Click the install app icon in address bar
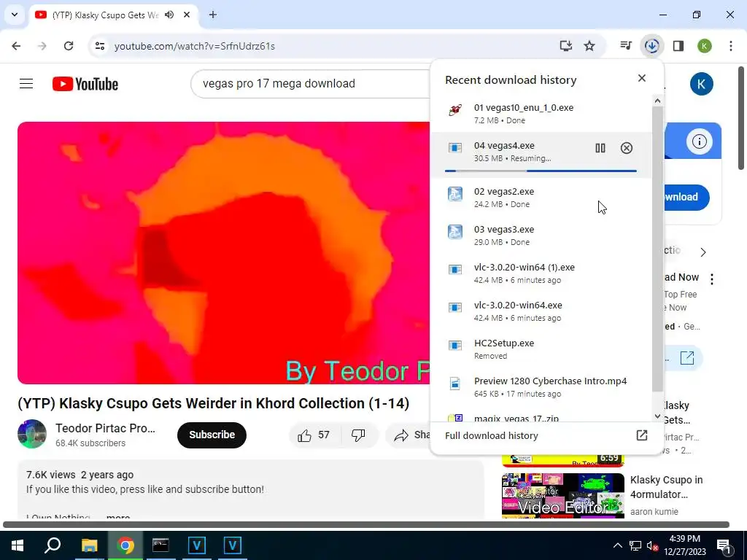This screenshot has height=560, width=747. (565, 46)
